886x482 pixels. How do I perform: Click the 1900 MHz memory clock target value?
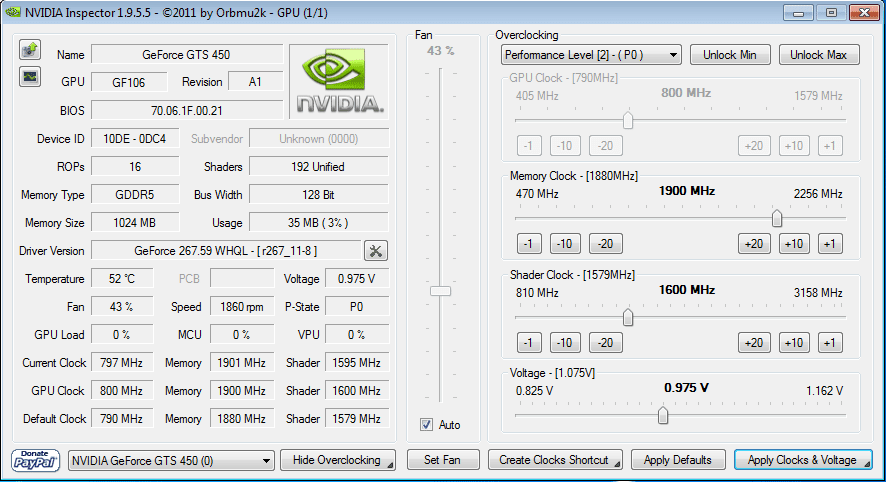[x=687, y=191]
